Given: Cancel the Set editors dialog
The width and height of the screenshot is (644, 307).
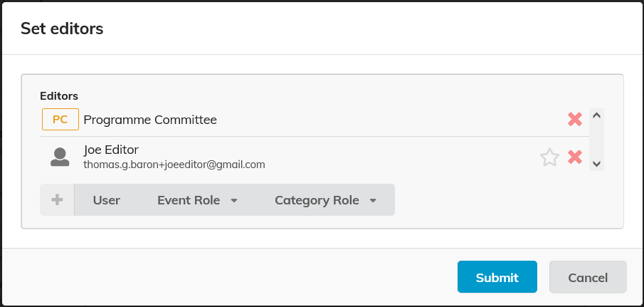Looking at the screenshot, I should [588, 277].
